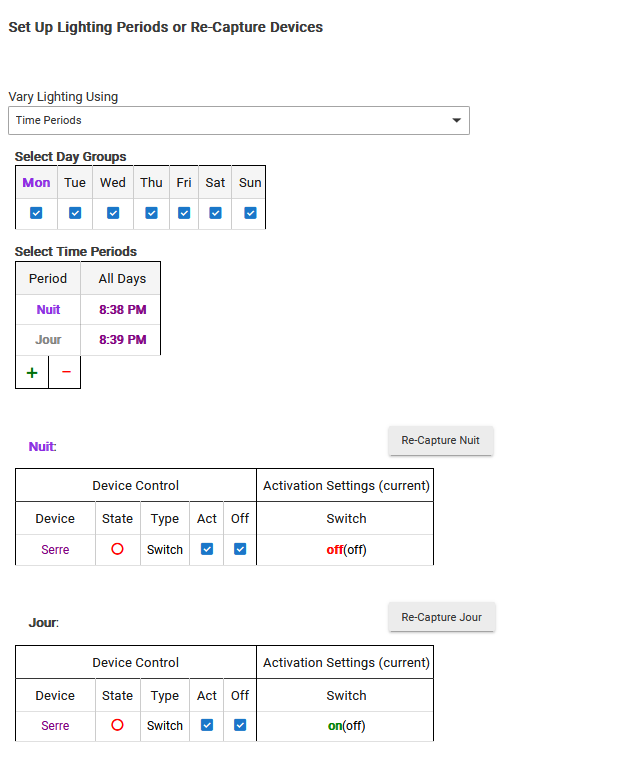The image size is (643, 764).
Task: Uncheck the Monday checkbox
Action: tap(36, 213)
